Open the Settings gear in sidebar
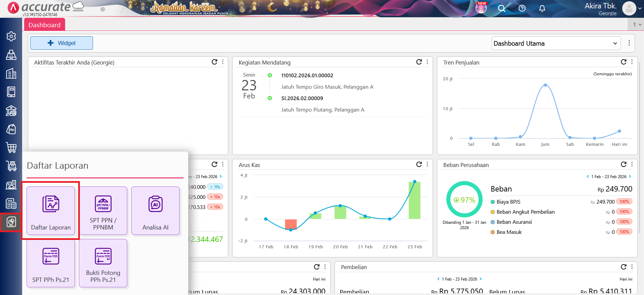 tap(11, 36)
